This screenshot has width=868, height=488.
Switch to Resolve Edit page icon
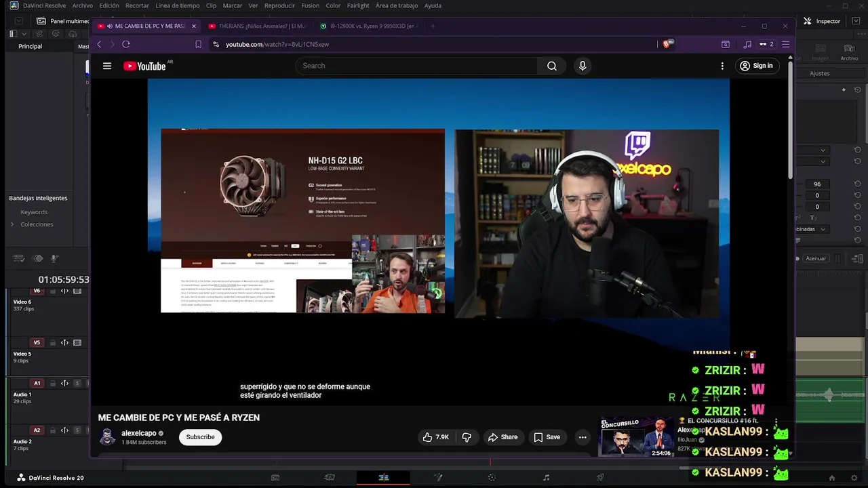click(383, 478)
